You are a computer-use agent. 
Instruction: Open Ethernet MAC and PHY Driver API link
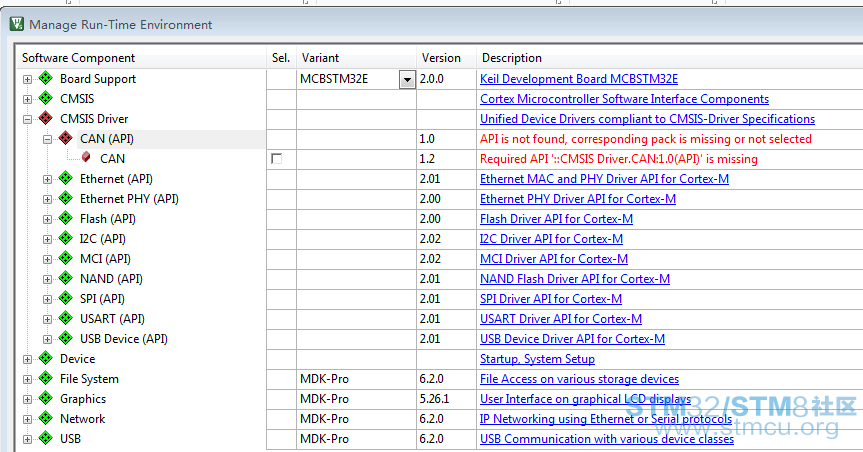[x=604, y=178]
